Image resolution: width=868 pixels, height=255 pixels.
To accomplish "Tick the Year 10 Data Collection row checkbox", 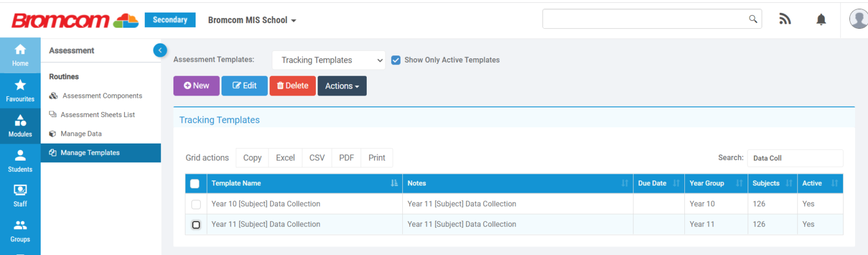I will 196,204.
